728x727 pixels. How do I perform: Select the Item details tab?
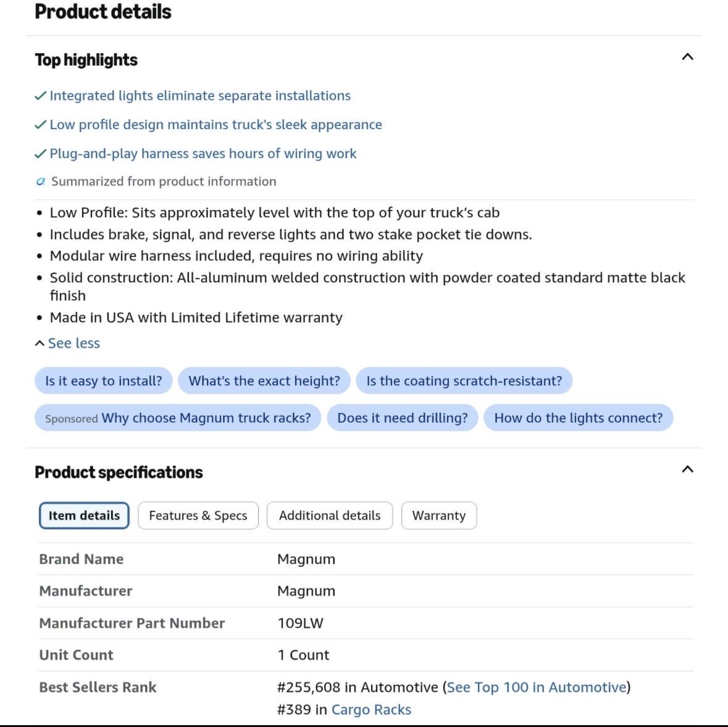(x=84, y=515)
